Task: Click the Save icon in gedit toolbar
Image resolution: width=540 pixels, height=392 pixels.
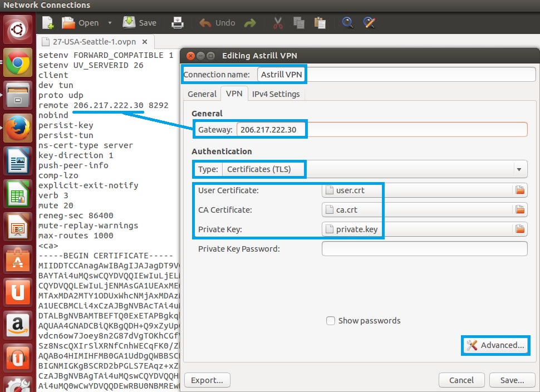Action: pos(129,22)
